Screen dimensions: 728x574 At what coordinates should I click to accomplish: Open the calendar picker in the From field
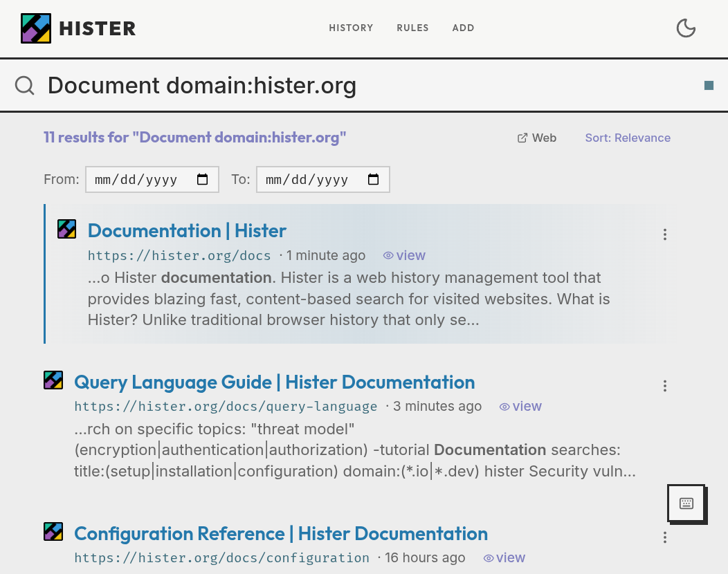[203, 179]
